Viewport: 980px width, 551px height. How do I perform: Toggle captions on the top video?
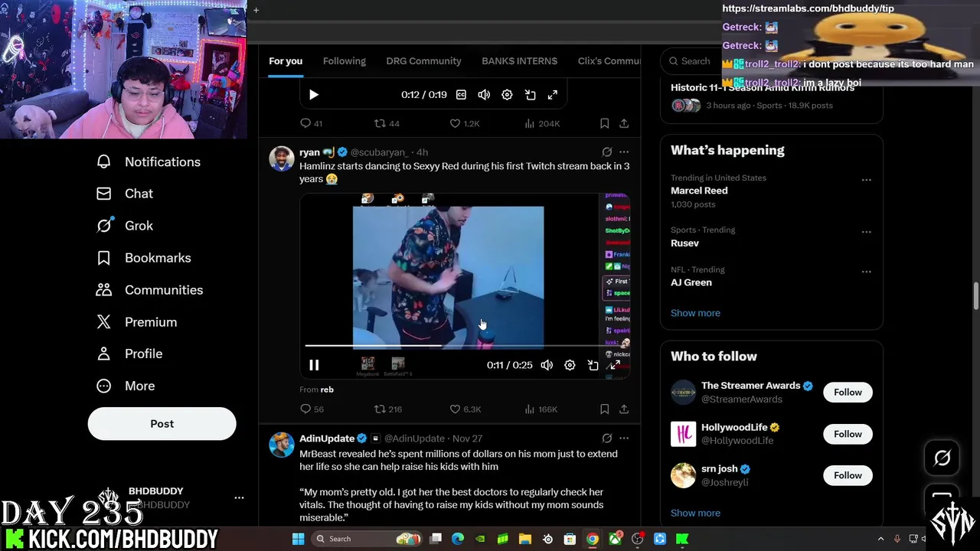(461, 95)
